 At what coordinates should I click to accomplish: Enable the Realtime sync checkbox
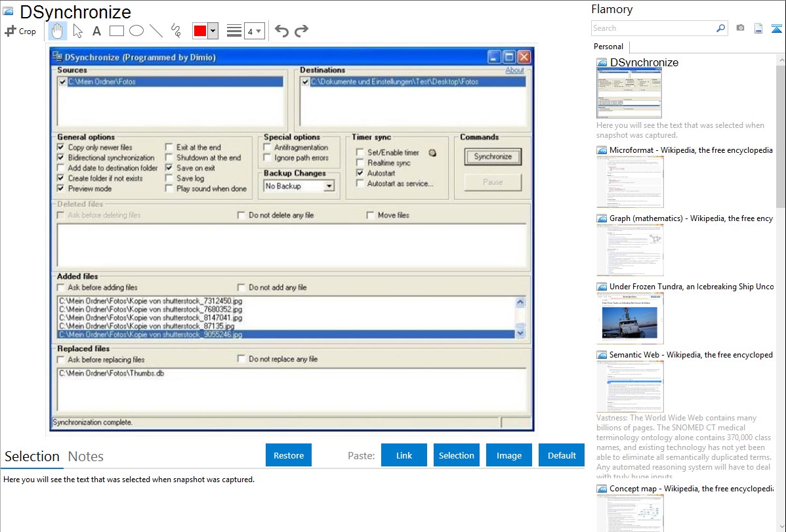click(360, 163)
